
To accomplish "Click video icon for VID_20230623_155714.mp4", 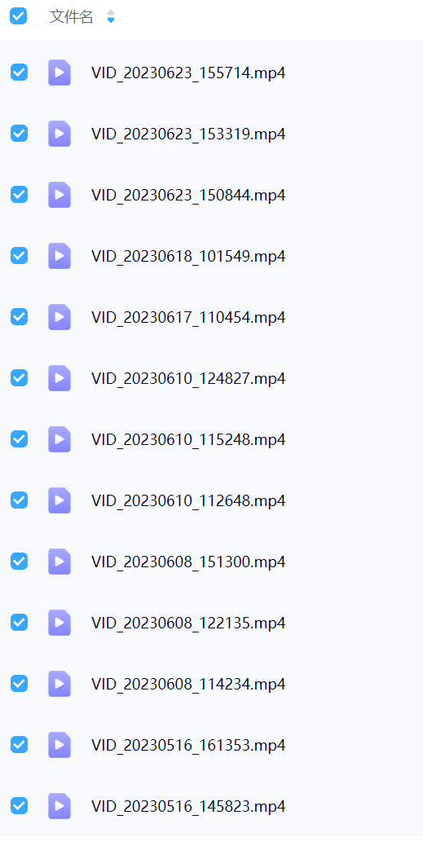I will click(59, 73).
